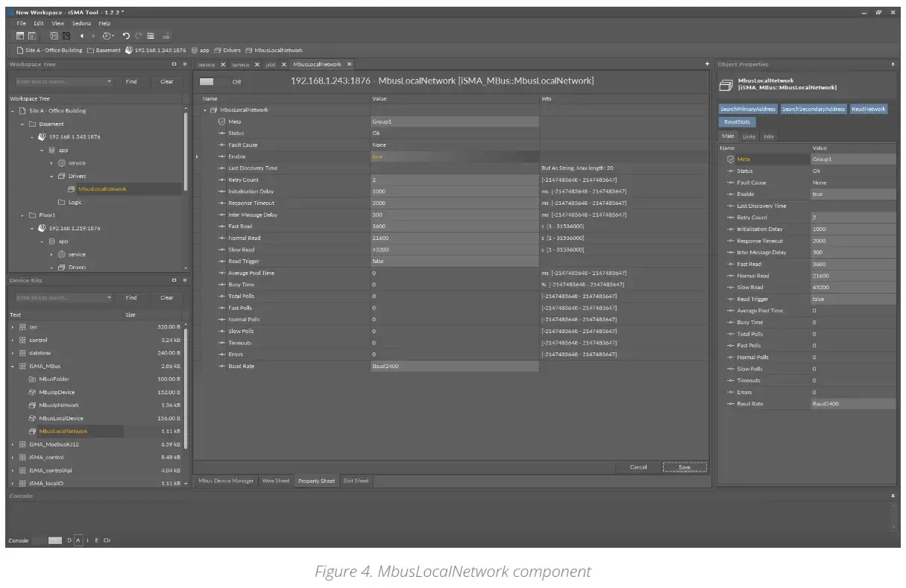Click the pin icon on Console panel header
Viewport: 906px width, 588px height.
pos(893,496)
